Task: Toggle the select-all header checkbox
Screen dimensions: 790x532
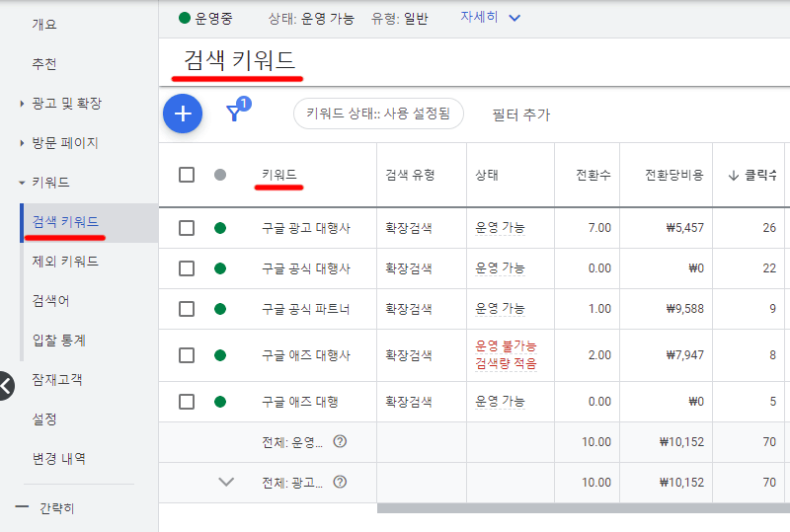Action: click(x=187, y=175)
